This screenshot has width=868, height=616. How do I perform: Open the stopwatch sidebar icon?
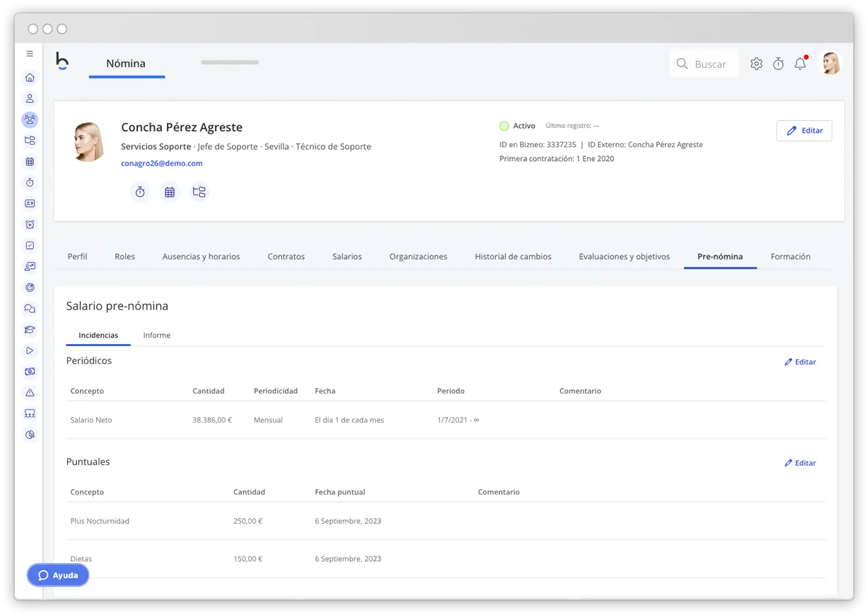[30, 182]
